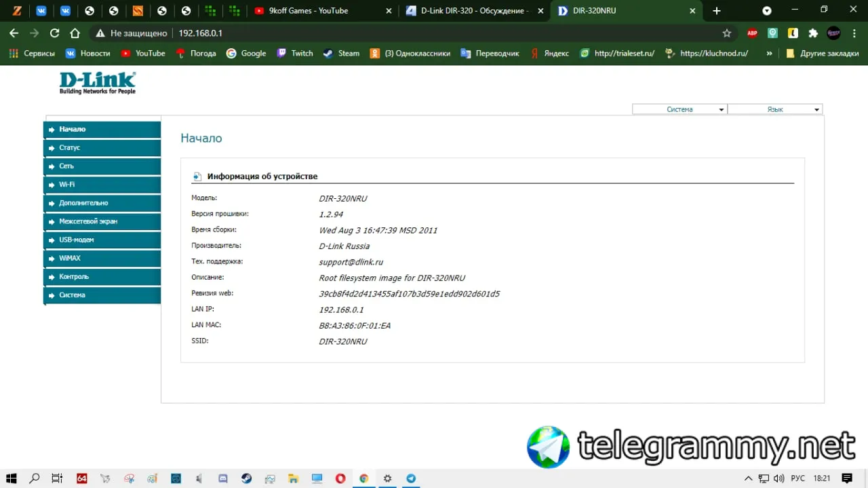Open the Windows Start menu
Image resolution: width=868 pixels, height=488 pixels.
[x=12, y=478]
